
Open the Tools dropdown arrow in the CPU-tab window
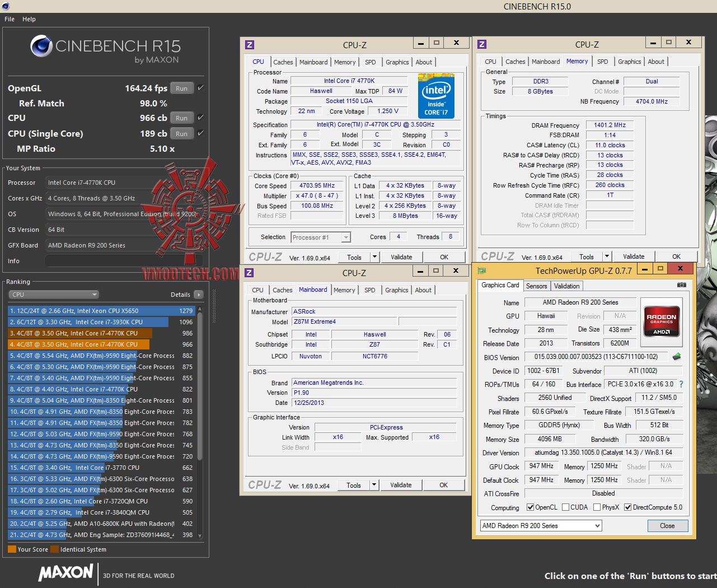pos(374,257)
